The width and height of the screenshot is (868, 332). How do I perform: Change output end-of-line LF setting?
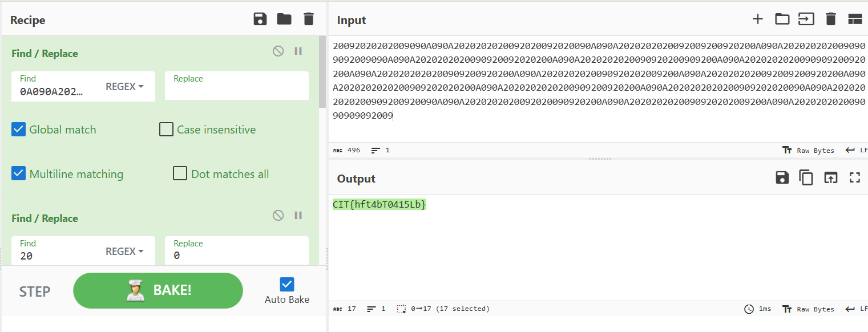(x=856, y=309)
